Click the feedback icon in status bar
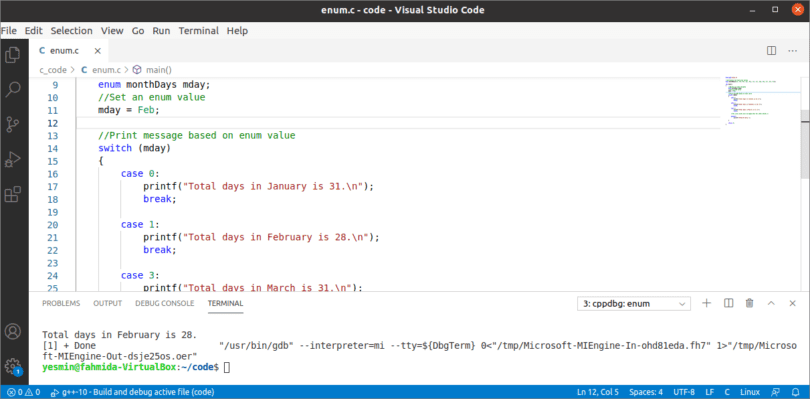The image size is (810, 399). click(775, 392)
